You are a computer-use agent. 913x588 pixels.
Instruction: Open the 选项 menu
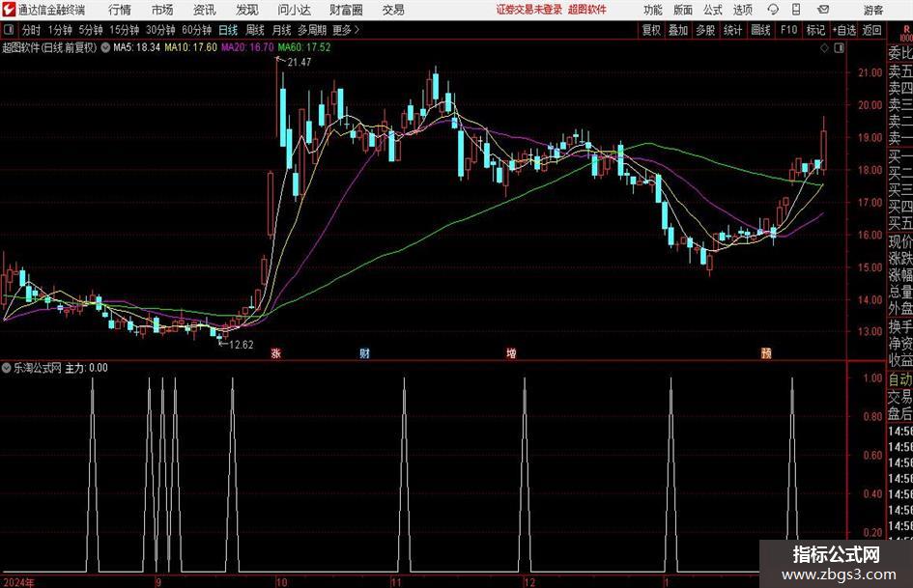742,10
